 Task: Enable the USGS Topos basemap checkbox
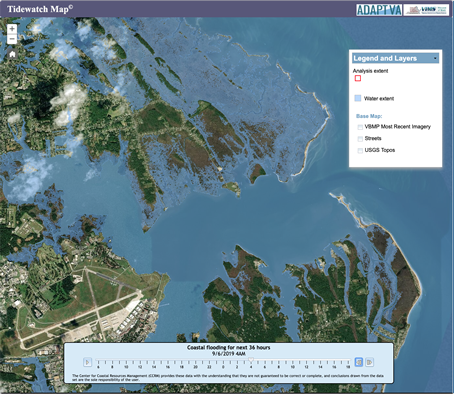click(x=360, y=150)
